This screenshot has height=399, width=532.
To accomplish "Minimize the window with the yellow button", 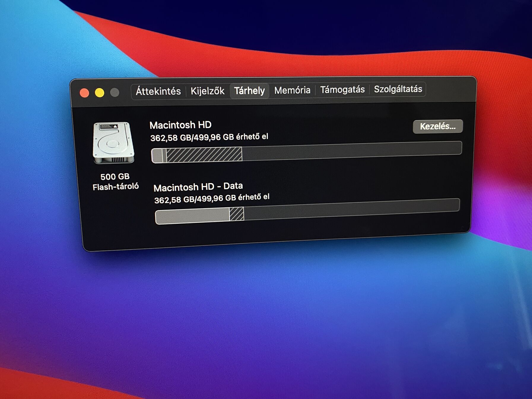I will tap(99, 93).
